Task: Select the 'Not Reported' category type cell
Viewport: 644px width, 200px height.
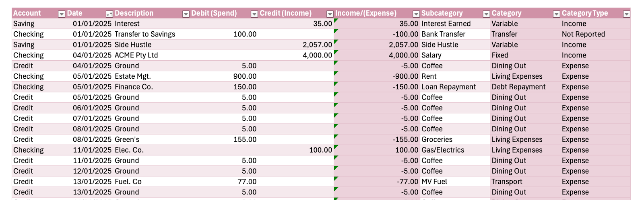Action: point(595,34)
